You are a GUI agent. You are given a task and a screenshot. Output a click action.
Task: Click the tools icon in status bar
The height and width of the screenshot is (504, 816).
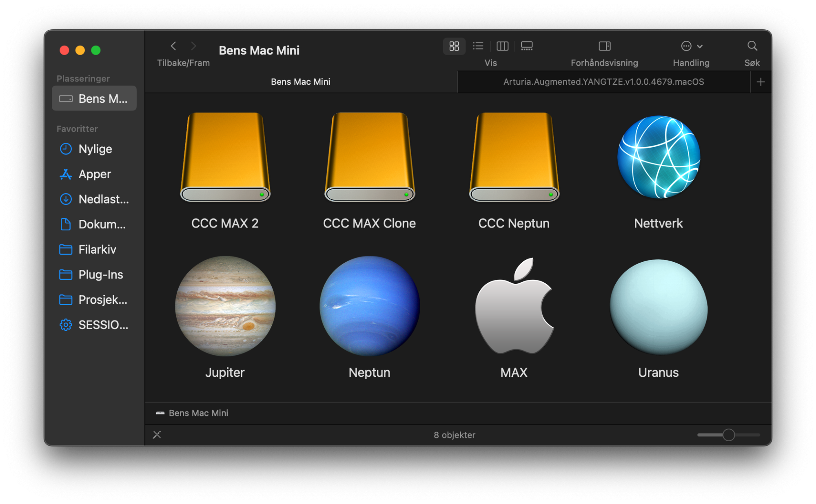(157, 435)
